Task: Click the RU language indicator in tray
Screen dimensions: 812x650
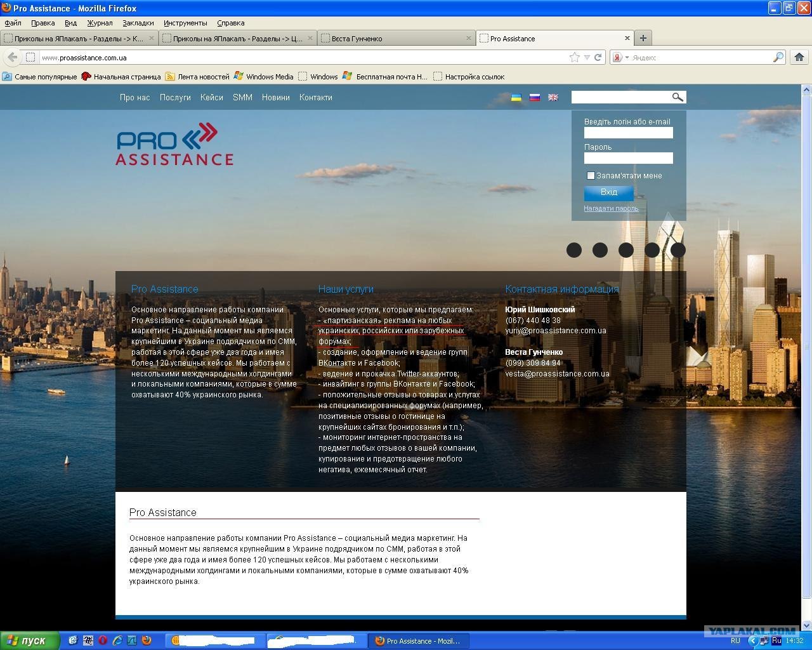Action: (735, 640)
